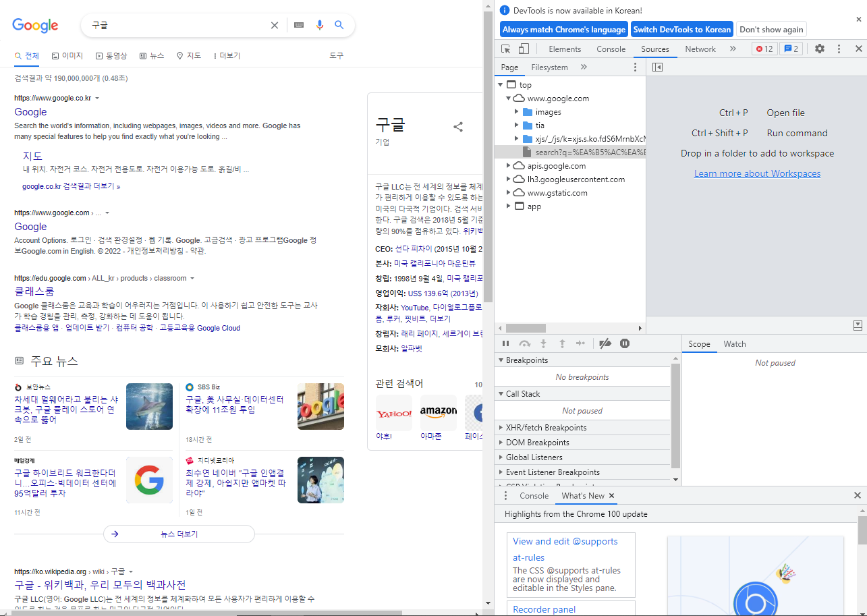Click Switch DevTools to Korean
The width and height of the screenshot is (867, 616).
pyautogui.click(x=681, y=29)
